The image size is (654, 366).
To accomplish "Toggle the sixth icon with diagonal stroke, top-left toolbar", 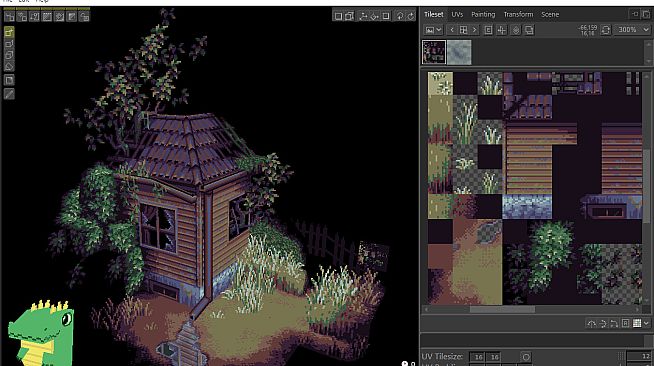I will pyautogui.click(x=72, y=16).
